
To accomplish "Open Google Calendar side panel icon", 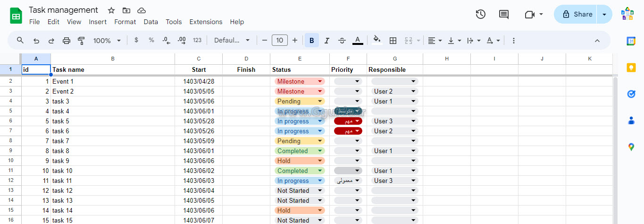I will pyautogui.click(x=631, y=41).
